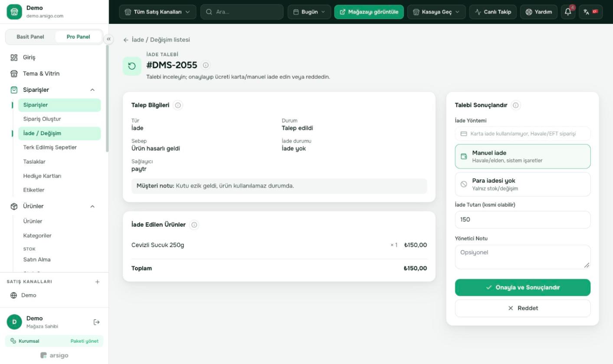The image size is (613, 364).
Task: Add a sales channel with the plus icon
Action: (x=97, y=282)
